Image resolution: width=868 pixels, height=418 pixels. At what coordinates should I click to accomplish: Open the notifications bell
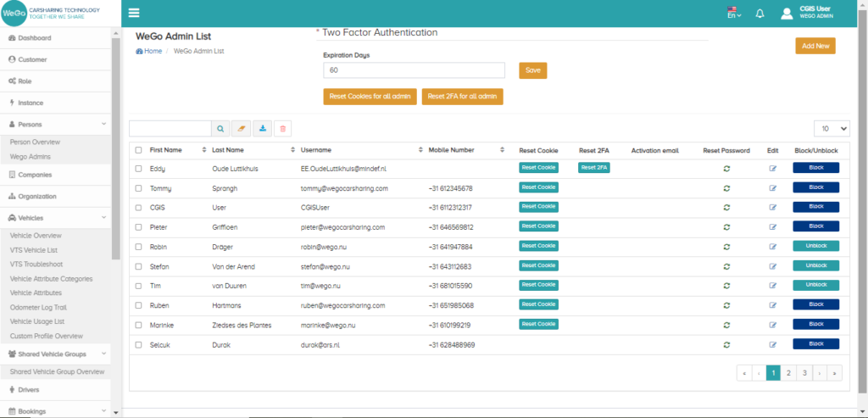[x=759, y=14]
